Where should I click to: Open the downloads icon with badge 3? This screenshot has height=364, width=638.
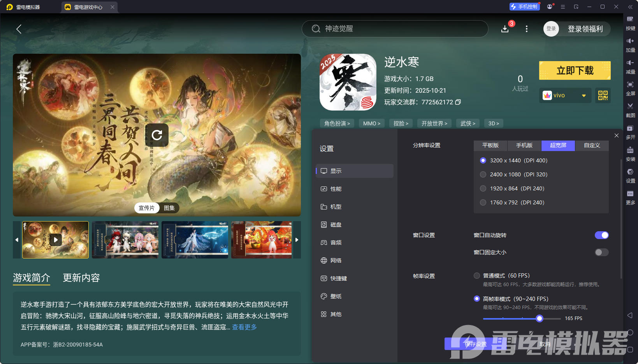click(x=505, y=29)
